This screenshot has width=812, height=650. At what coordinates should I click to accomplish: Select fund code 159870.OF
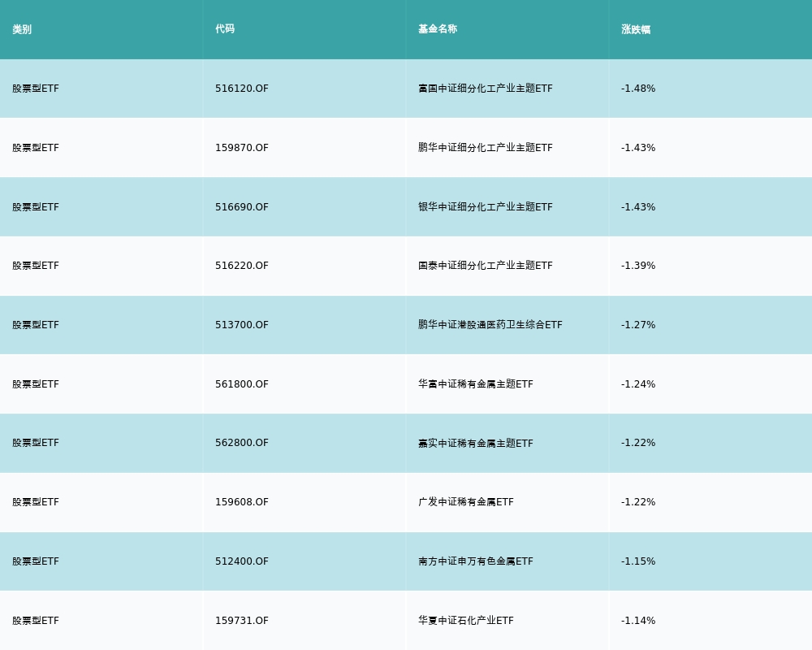pyautogui.click(x=242, y=148)
